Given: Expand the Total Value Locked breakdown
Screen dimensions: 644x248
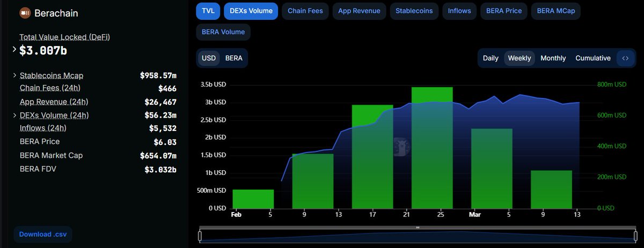Looking at the screenshot, I should pos(14,49).
